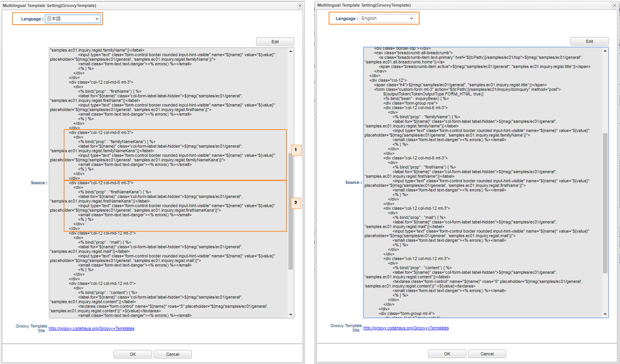Screen dimensions: 620x364
Task: Click the familyNameKana bind line in source
Action: [116, 141]
